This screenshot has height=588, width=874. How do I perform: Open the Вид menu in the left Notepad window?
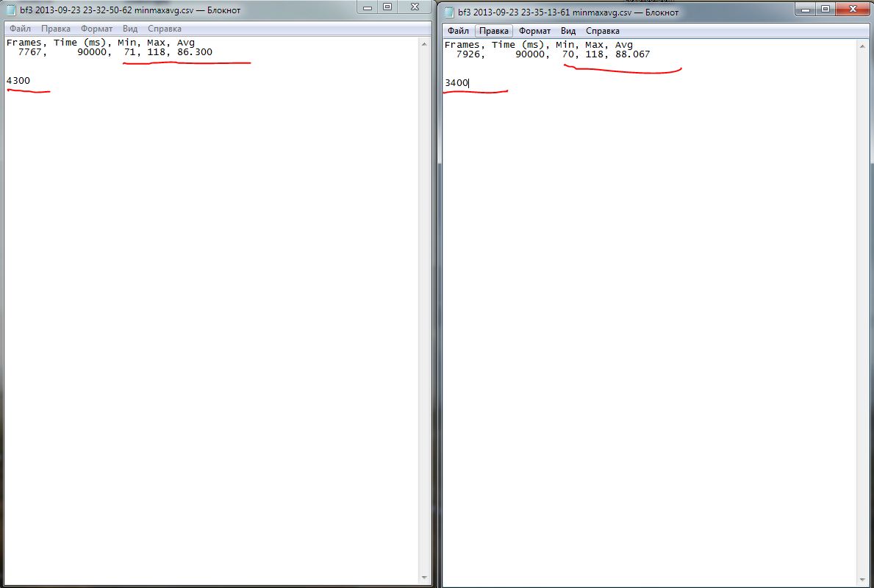click(130, 29)
